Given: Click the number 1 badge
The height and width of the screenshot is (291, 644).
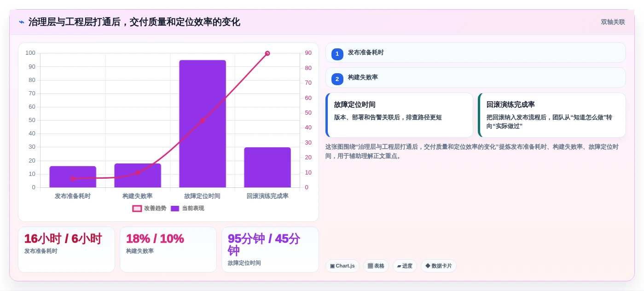Looking at the screenshot, I should tap(337, 54).
